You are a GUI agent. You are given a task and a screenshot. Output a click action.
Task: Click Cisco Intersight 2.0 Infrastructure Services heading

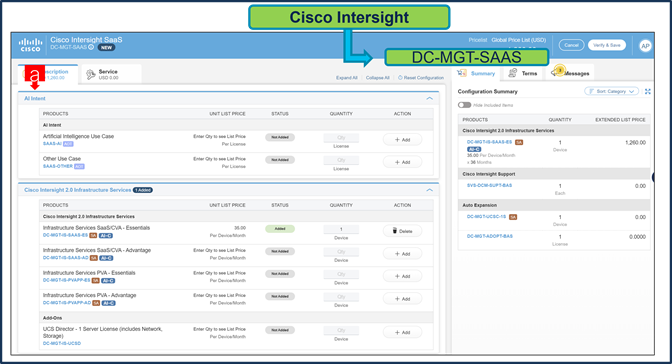click(x=78, y=190)
